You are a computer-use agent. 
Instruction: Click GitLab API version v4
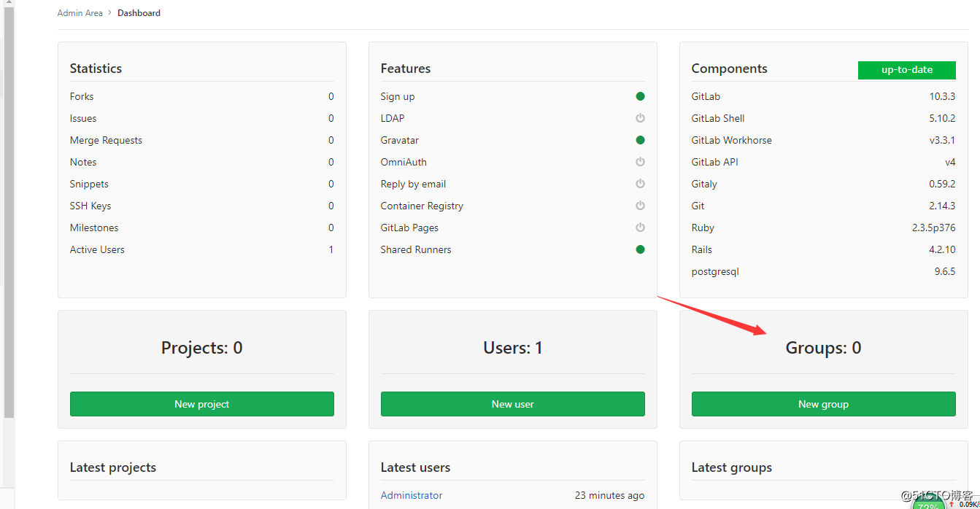pyautogui.click(x=950, y=162)
